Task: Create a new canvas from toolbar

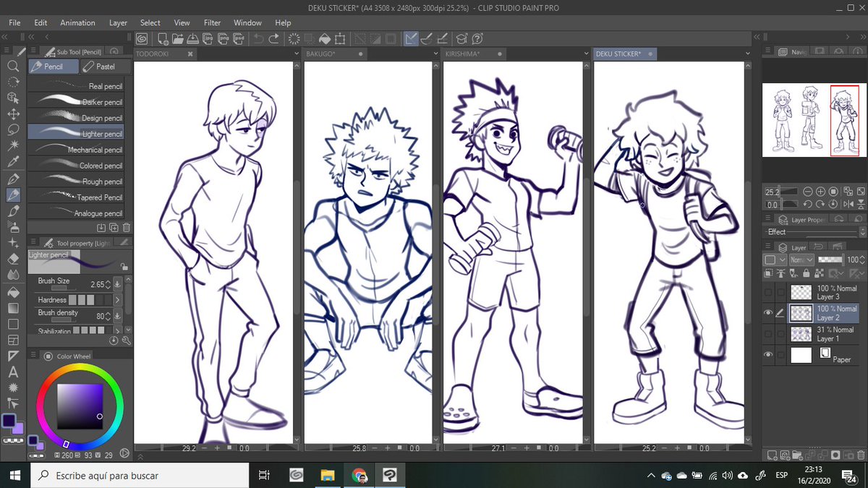Action: [163, 39]
